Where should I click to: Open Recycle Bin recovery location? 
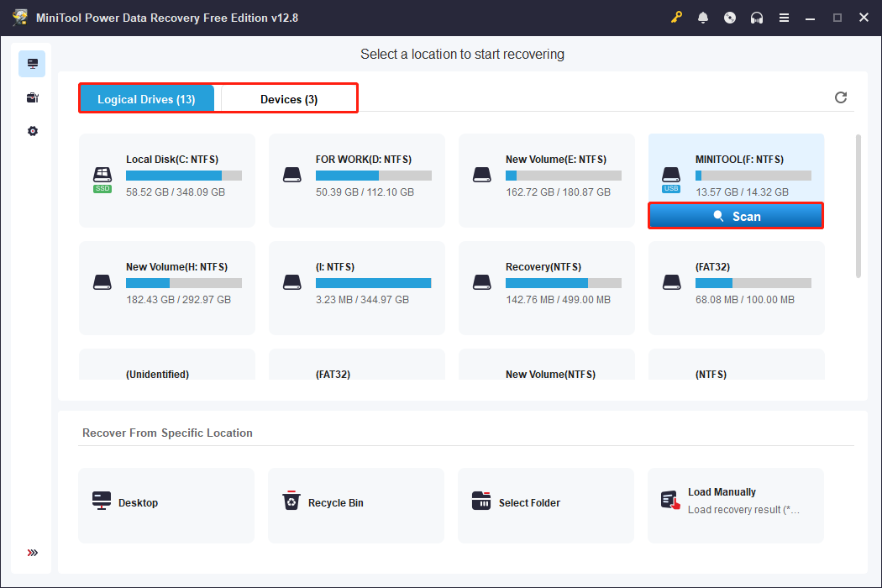(x=356, y=503)
